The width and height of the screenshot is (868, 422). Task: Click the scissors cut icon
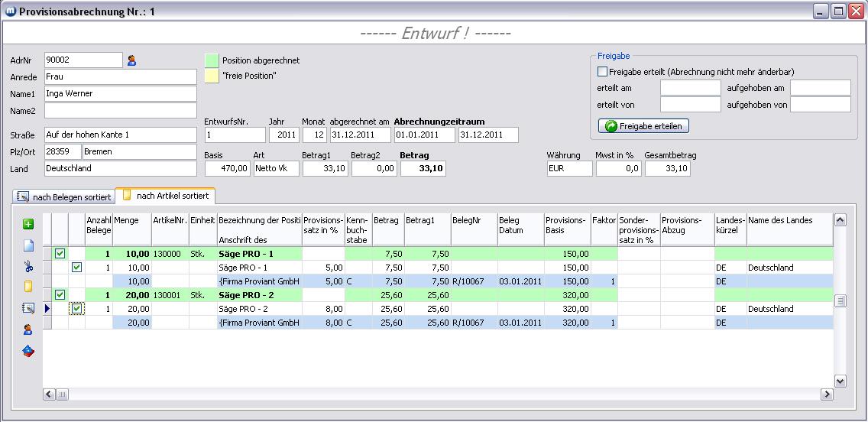click(29, 266)
